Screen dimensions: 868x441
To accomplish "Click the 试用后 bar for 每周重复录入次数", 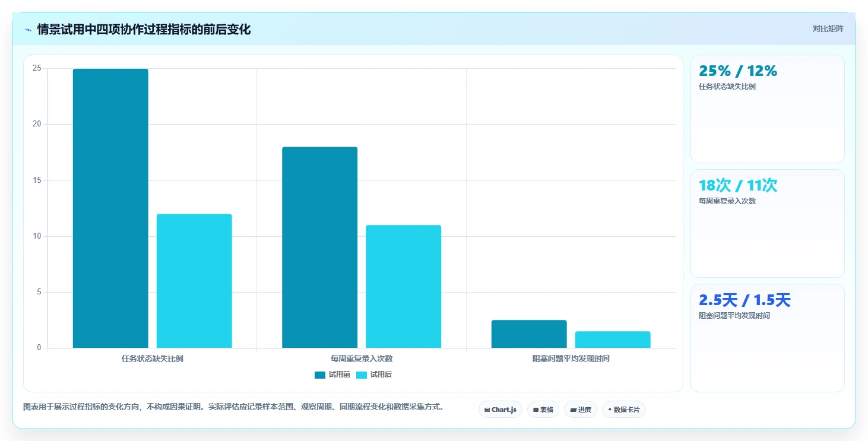I will [x=404, y=287].
